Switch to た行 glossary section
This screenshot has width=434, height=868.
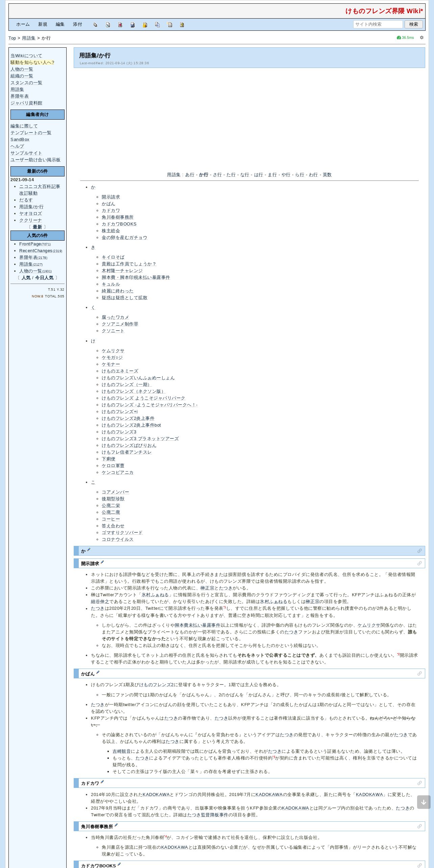[231, 175]
